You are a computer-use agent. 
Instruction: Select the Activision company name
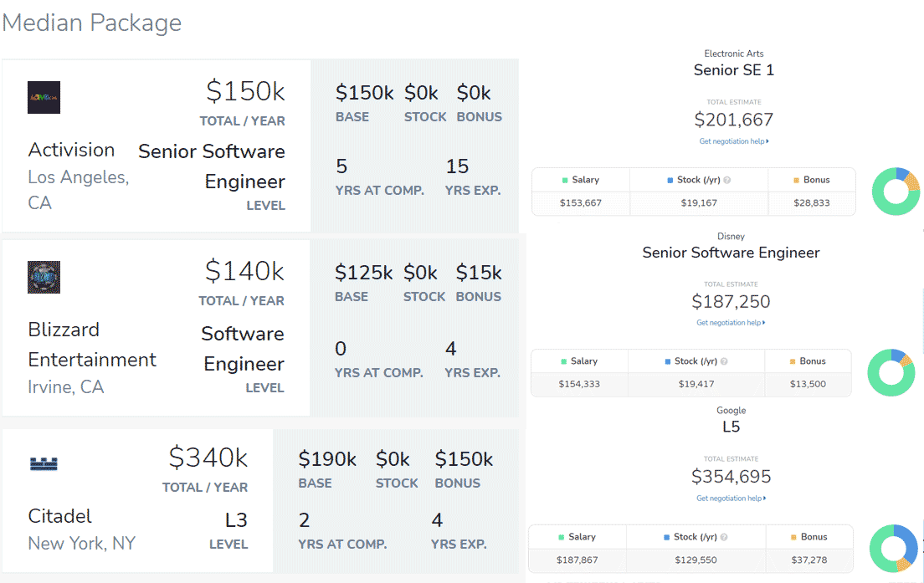click(71, 150)
